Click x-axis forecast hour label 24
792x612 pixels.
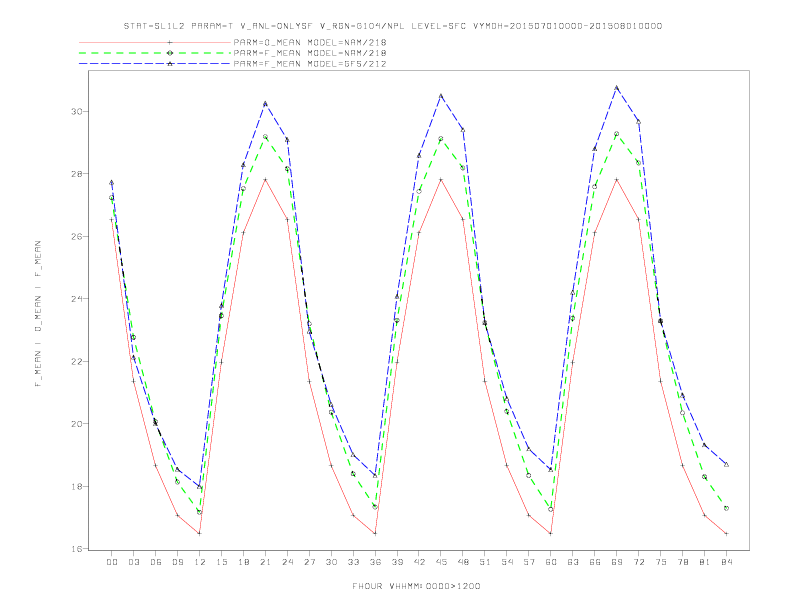(x=287, y=562)
